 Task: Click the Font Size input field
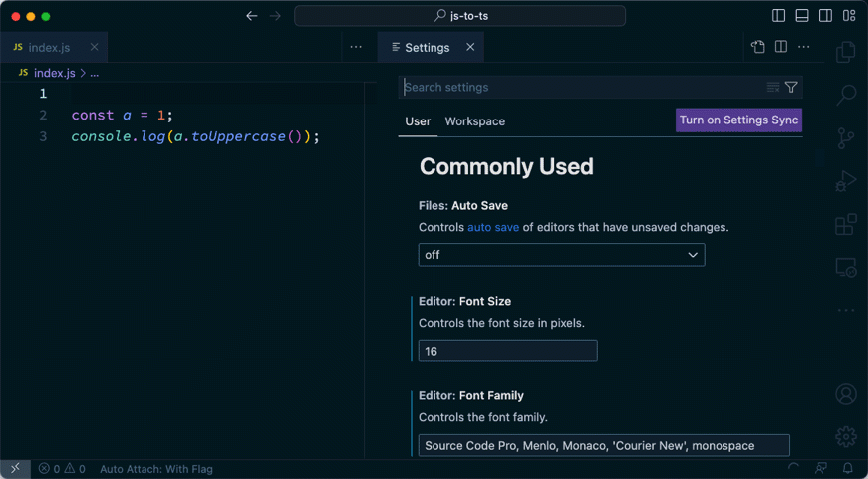pos(507,351)
